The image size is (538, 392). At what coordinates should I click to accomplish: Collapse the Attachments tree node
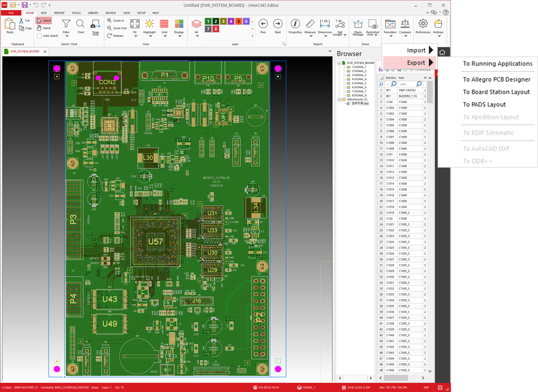click(339, 100)
